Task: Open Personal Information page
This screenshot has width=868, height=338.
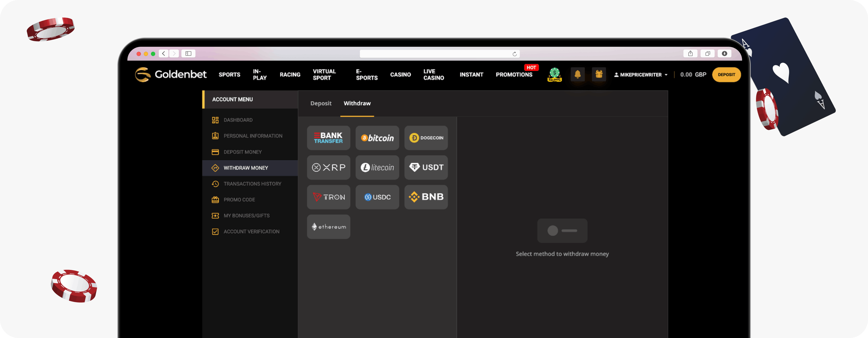Action: click(250, 136)
